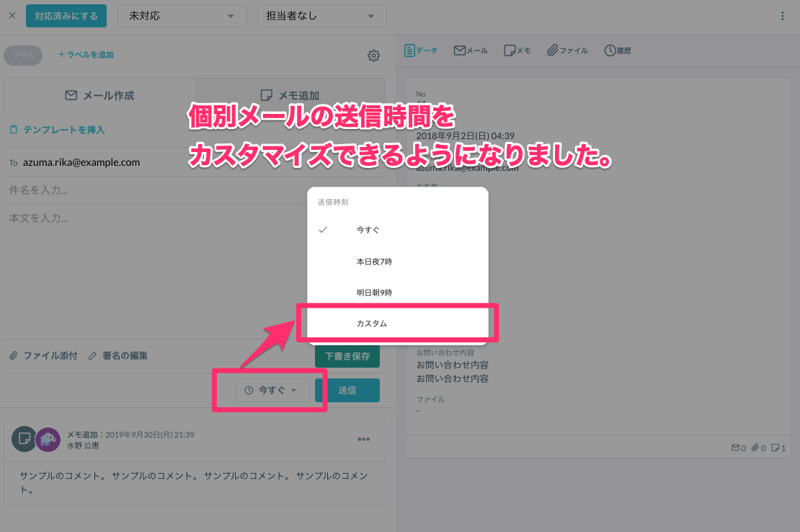Switch to the メール tab icon
This screenshot has width=800, height=532.
470,50
